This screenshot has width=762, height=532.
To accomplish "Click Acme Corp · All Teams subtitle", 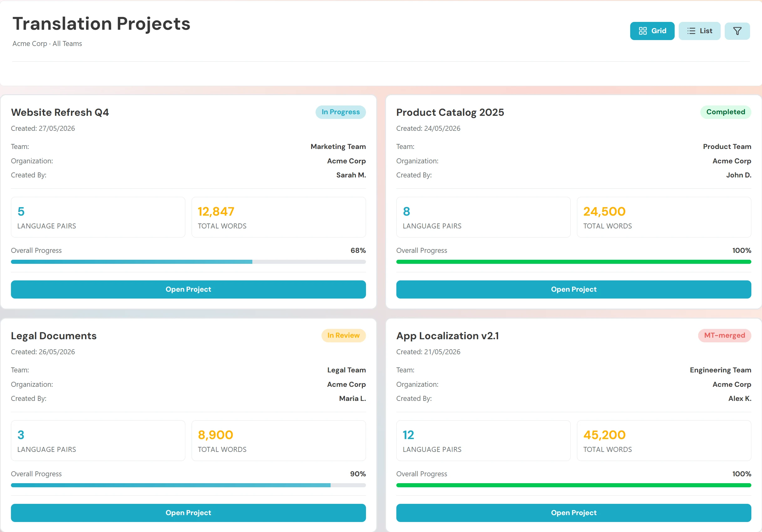I will pos(47,44).
